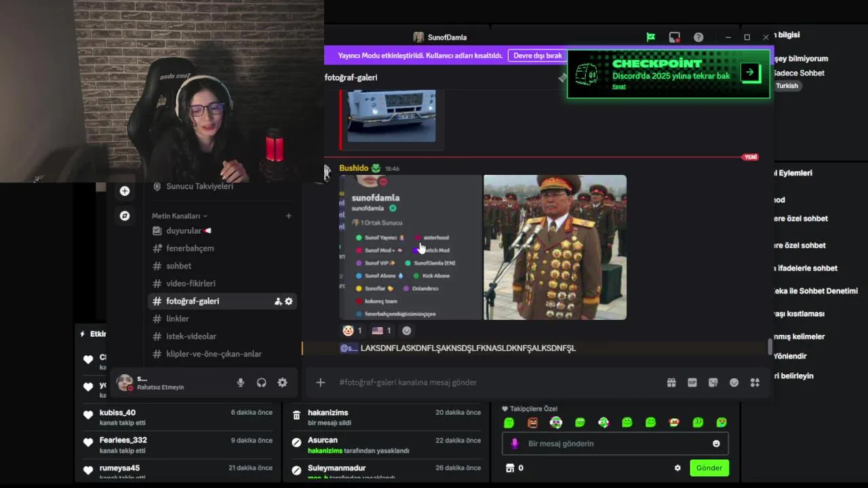Viewport: 868px width, 488px height.
Task: Open user avatar with Rahatsız Etmeyin status
Action: tap(125, 383)
